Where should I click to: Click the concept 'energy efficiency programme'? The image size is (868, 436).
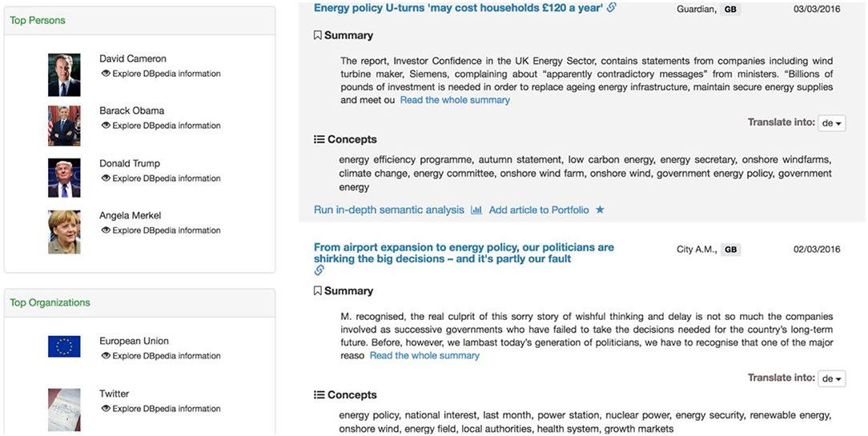(x=406, y=160)
